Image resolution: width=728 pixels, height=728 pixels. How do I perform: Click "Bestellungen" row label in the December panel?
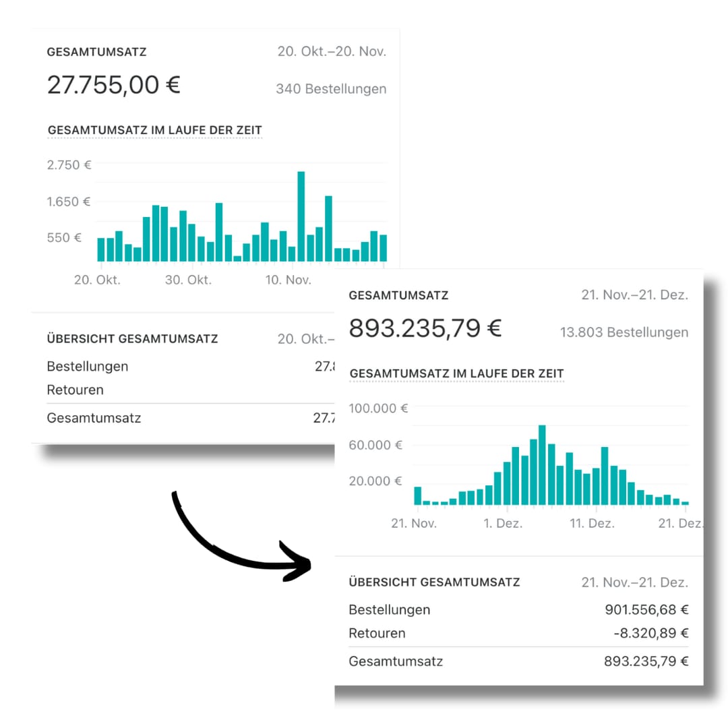pyautogui.click(x=389, y=609)
